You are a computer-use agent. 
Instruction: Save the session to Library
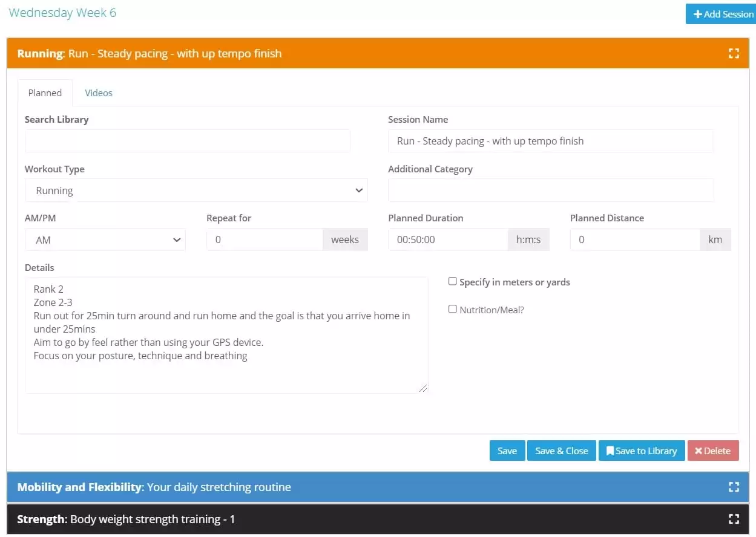[x=642, y=451]
